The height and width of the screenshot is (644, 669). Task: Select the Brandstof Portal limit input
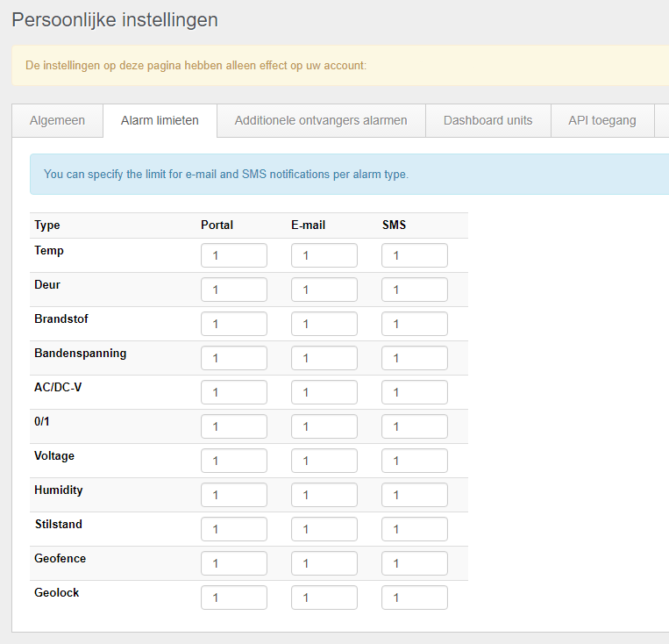click(x=234, y=324)
